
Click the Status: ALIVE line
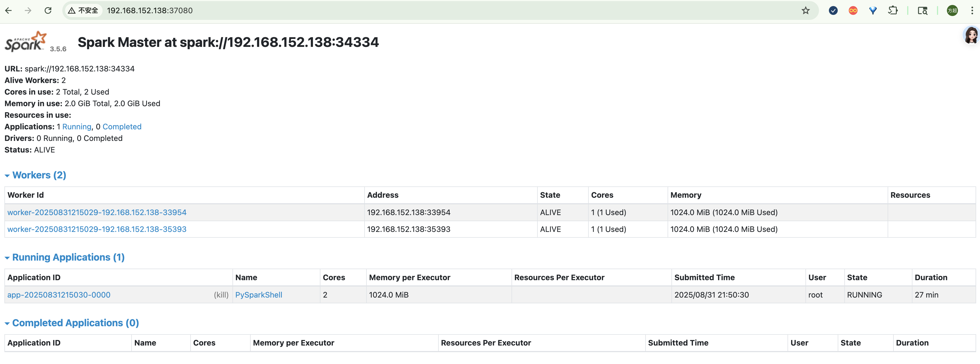coord(30,150)
